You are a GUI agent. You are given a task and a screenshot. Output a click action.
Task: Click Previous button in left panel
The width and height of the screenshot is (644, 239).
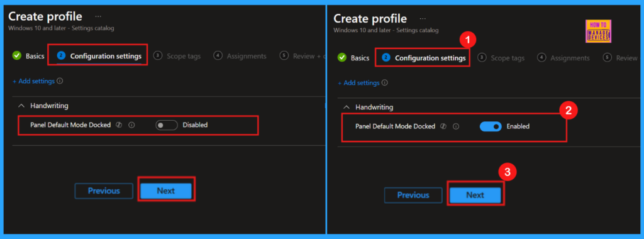tap(104, 191)
